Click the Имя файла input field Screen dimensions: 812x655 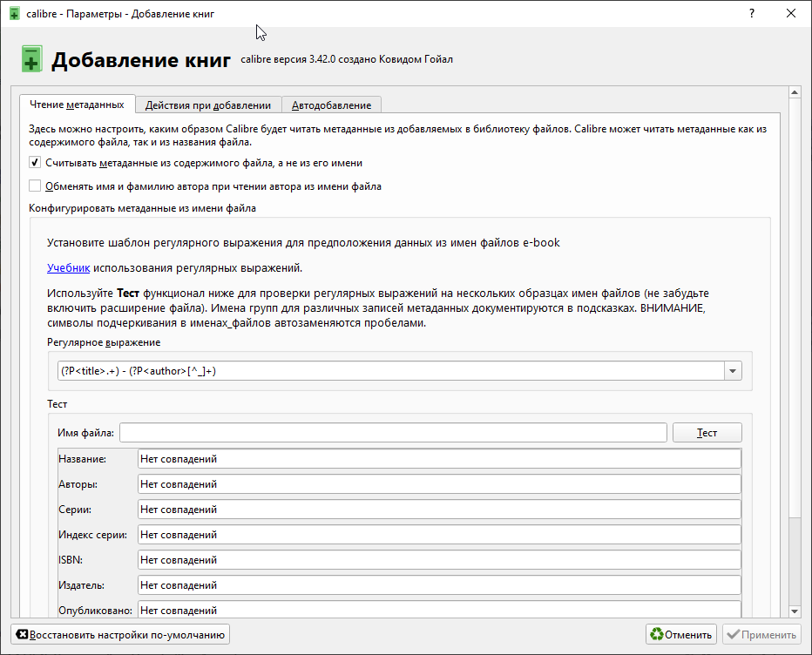tap(393, 433)
